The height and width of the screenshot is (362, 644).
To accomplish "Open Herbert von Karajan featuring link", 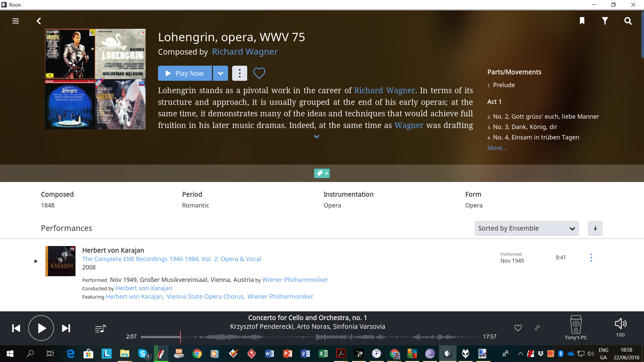I will pyautogui.click(x=134, y=296).
